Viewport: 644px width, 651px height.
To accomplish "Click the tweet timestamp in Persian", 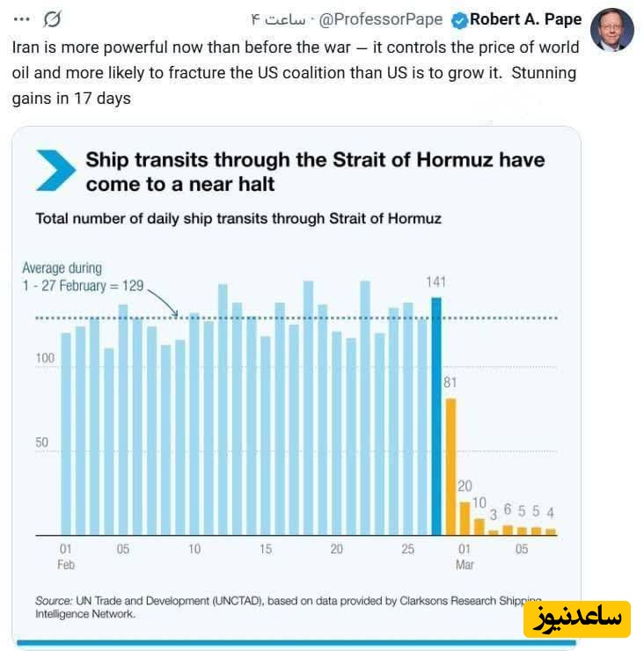I will pyautogui.click(x=277, y=19).
